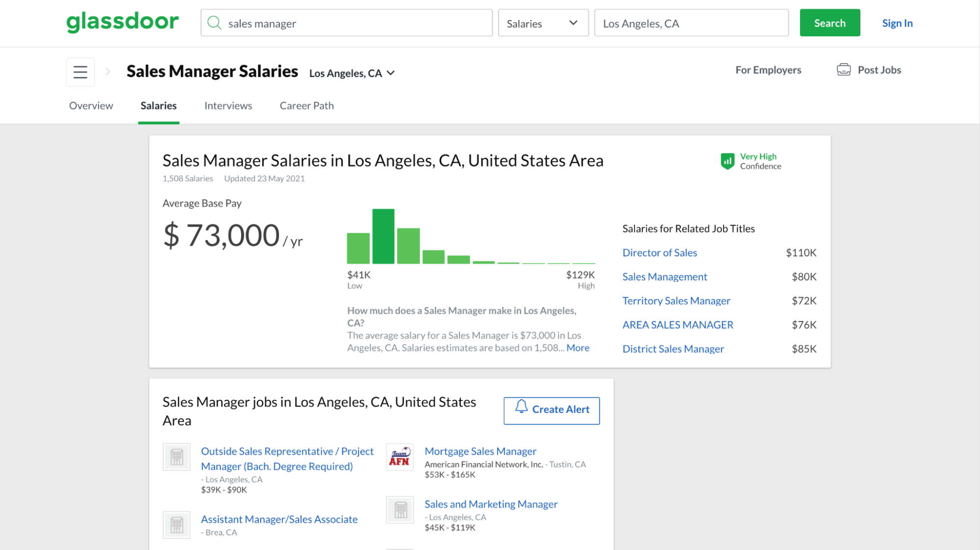
Task: Expand the Los Angeles, CA location dropdown
Action: (x=352, y=74)
